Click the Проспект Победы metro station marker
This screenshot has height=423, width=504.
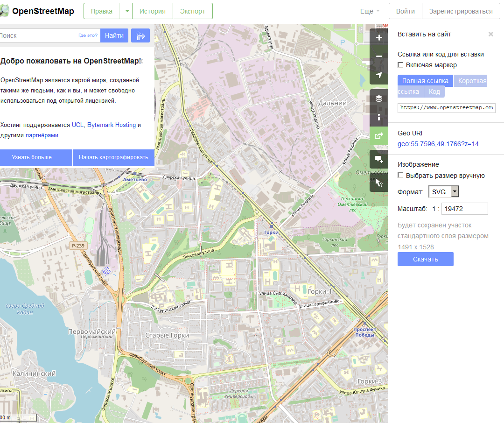point(364,322)
